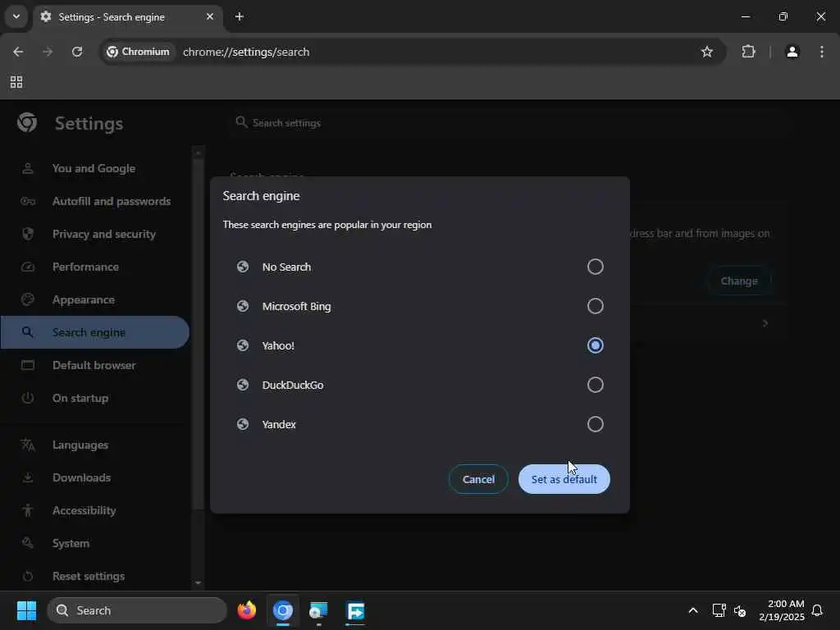The image size is (840, 630).
Task: Open the Chromium three-dot menu
Action: pos(822,52)
